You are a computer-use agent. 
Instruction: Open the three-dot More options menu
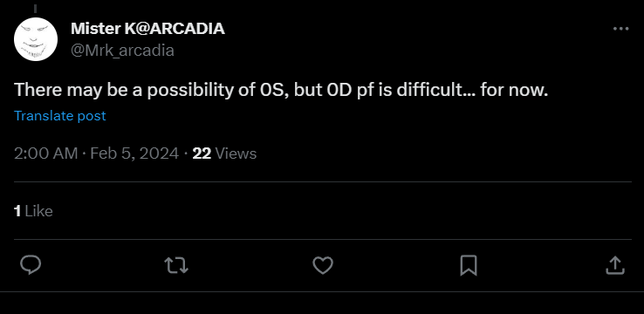click(620, 29)
